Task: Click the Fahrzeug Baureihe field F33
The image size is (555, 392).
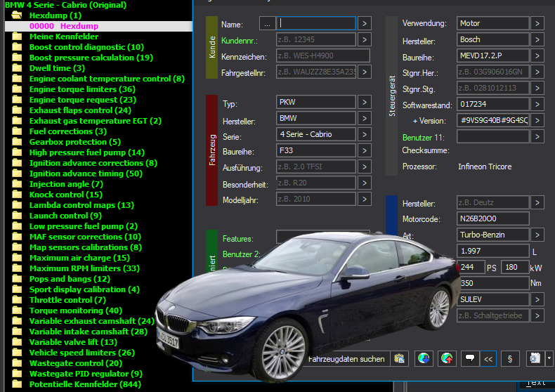Action: click(315, 151)
